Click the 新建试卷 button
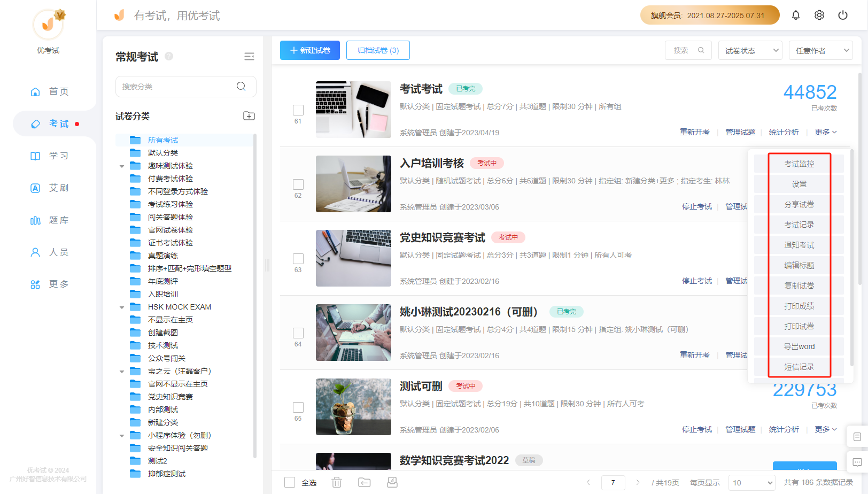 [310, 50]
